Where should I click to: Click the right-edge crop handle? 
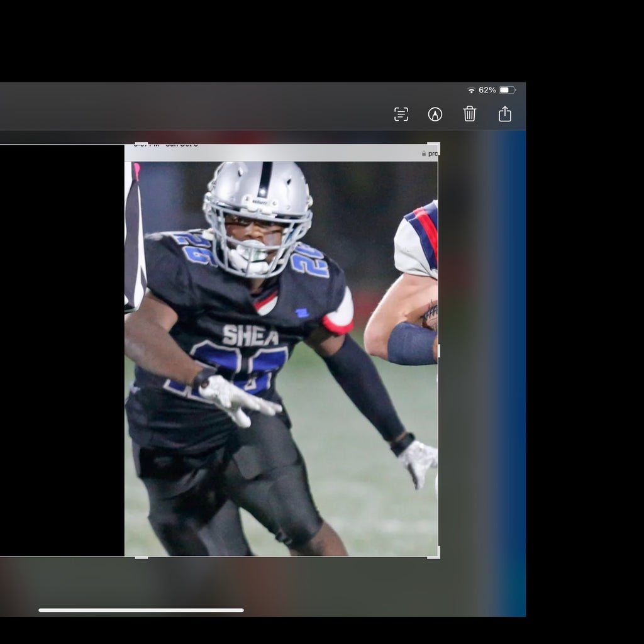pos(438,351)
